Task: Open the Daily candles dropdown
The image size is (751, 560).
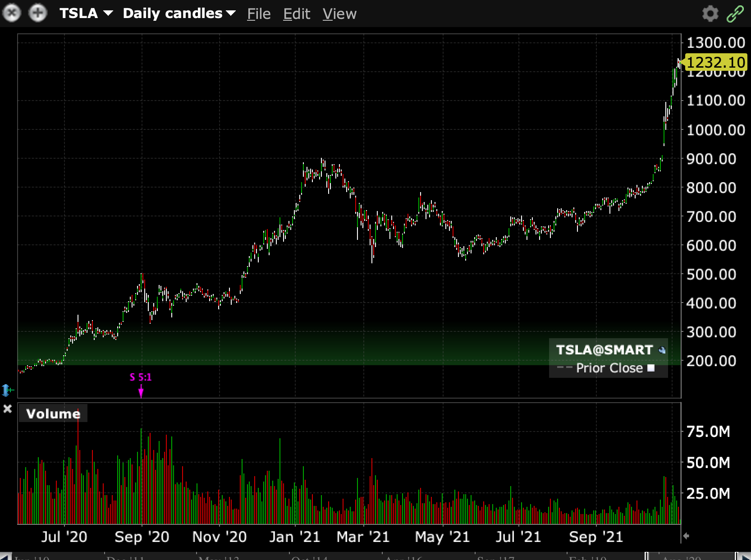Action: tap(179, 14)
